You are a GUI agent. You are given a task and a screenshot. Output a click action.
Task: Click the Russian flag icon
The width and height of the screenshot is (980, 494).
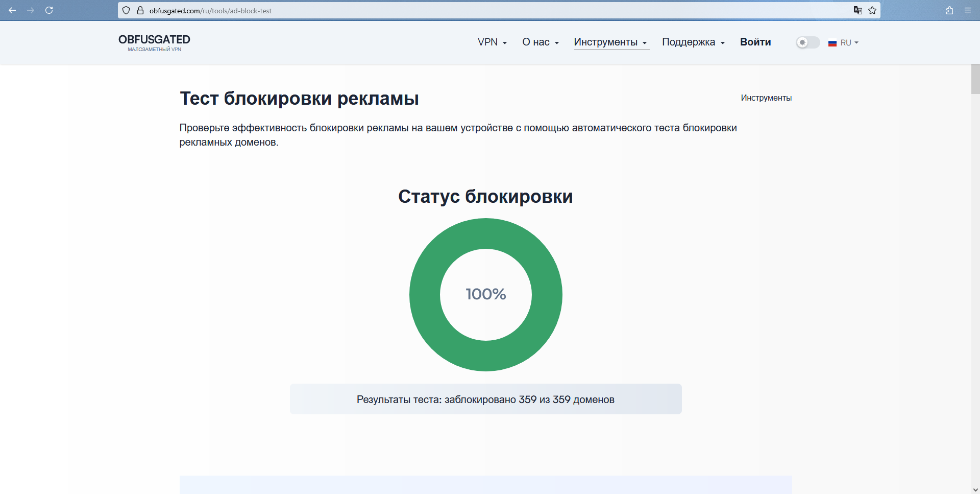coord(832,43)
